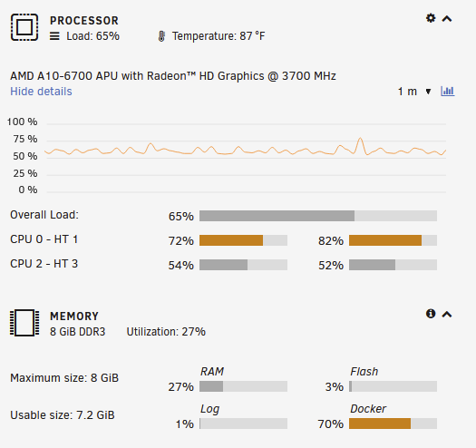The image size is (476, 448).
Task: Click the MEMORY heading
Action: pos(74,317)
